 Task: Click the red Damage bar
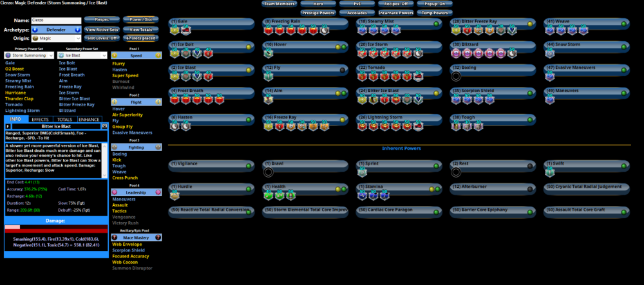click(56, 228)
